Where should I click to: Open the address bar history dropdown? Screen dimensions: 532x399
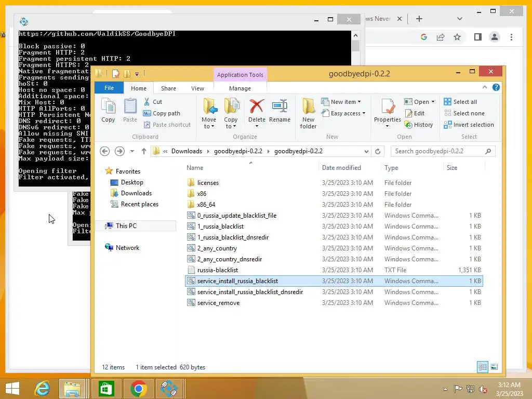[366, 151]
